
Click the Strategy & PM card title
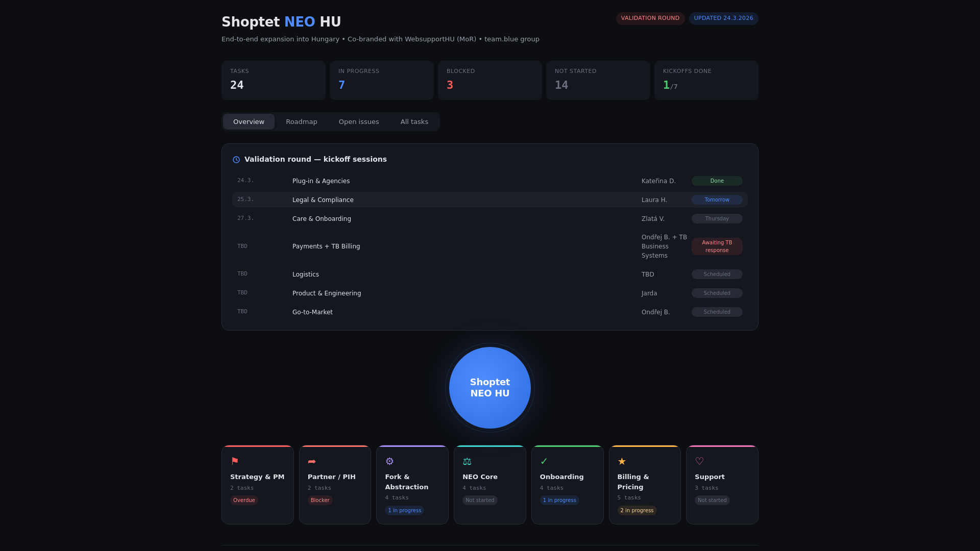(257, 477)
